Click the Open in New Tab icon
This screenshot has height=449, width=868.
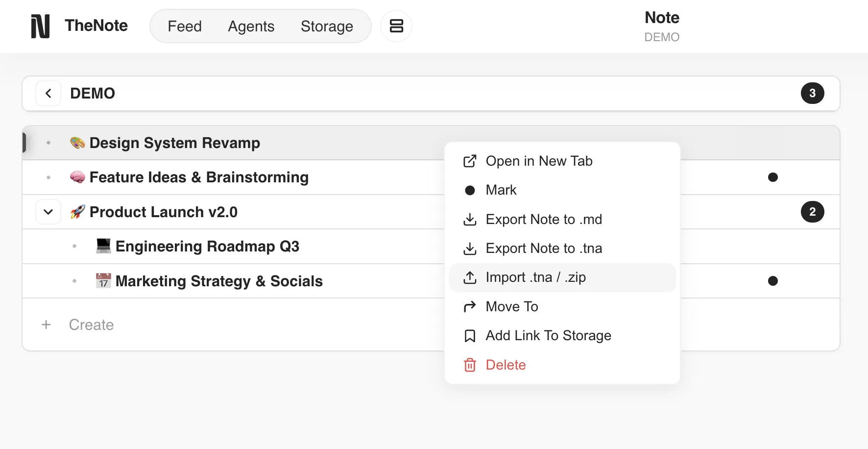point(470,161)
